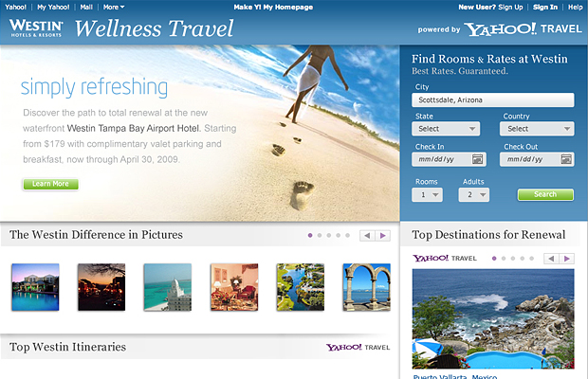
Task: Show previous Westin Difference pictures with left arrow
Action: [368, 236]
